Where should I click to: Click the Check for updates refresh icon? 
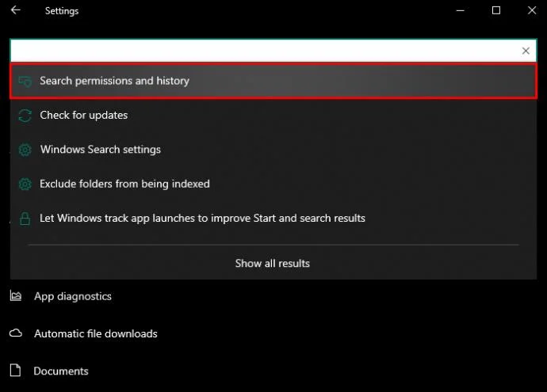point(25,116)
